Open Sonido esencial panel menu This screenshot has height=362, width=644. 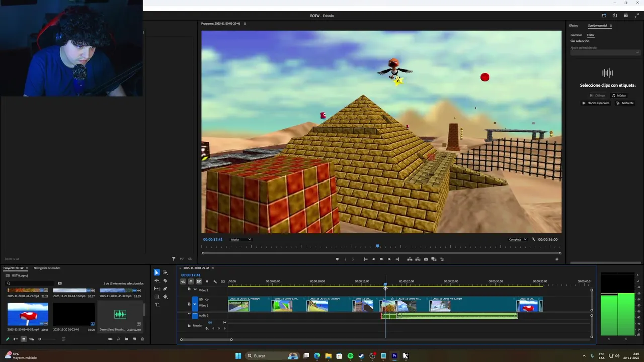click(611, 25)
